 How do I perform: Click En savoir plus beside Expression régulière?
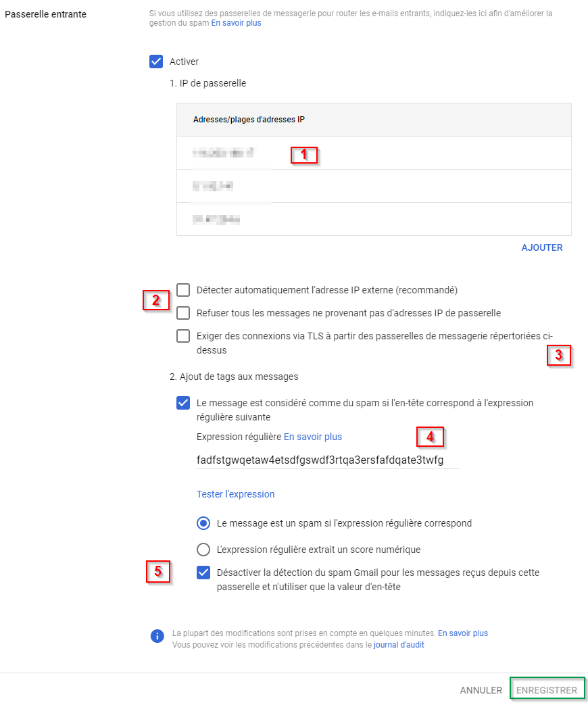313,437
